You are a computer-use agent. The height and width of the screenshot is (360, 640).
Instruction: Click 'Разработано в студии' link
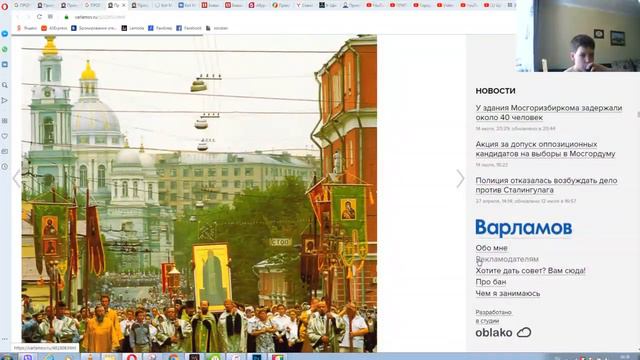(x=493, y=316)
